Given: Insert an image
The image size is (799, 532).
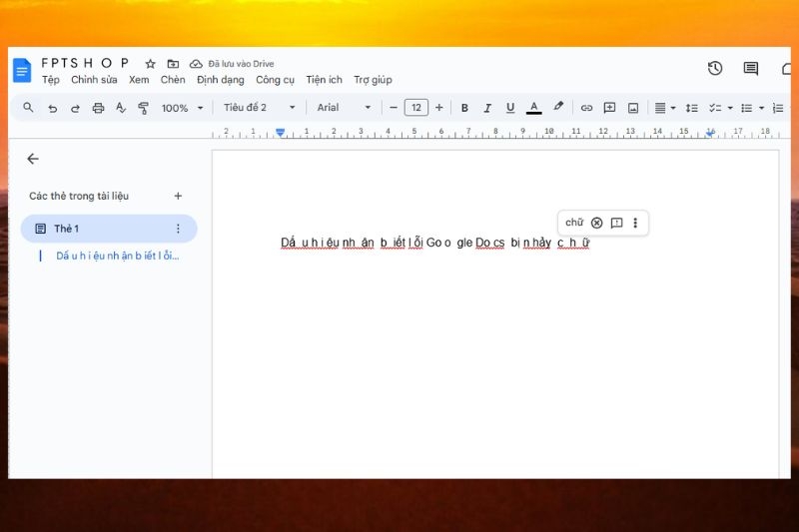Looking at the screenshot, I should [633, 108].
